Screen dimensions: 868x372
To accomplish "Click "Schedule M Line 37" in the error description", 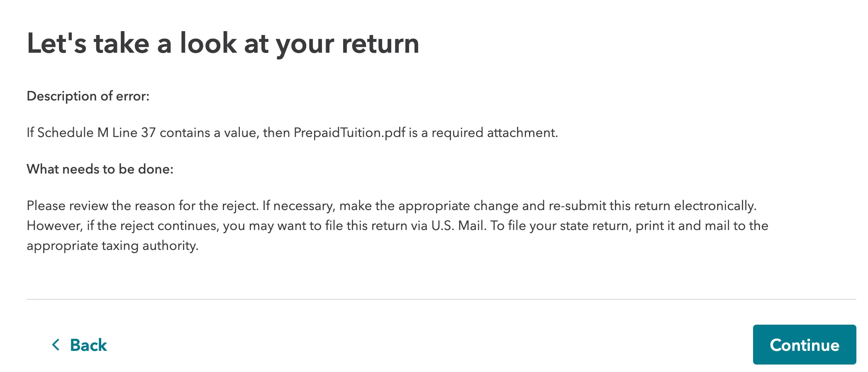I will click(x=97, y=132).
